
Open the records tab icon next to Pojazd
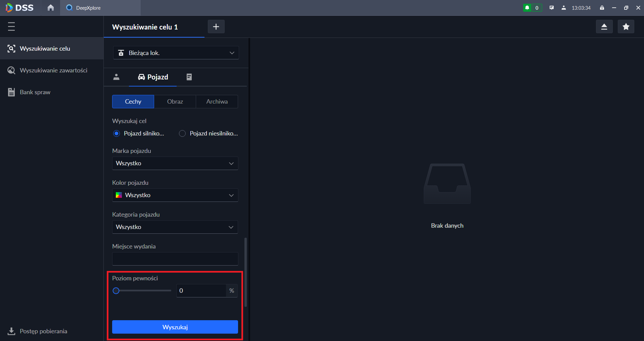click(189, 77)
